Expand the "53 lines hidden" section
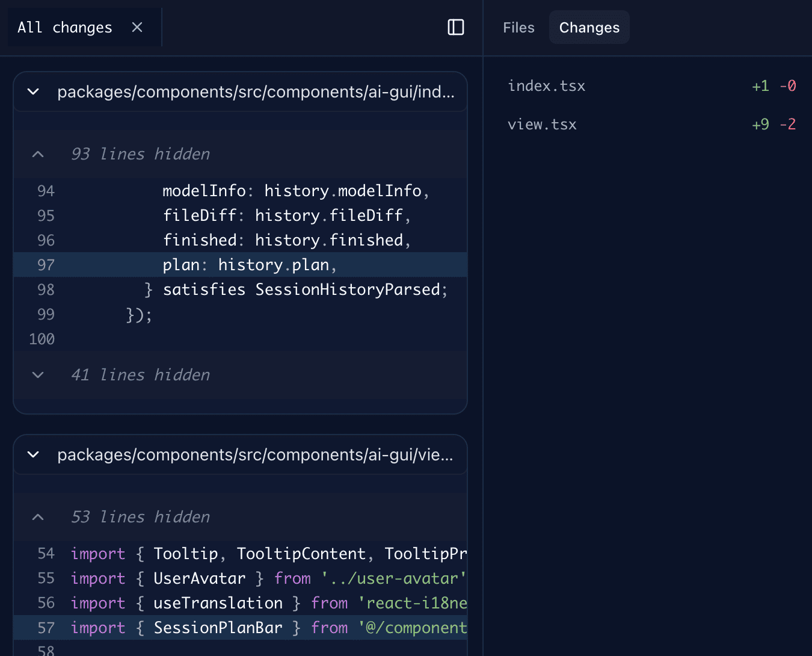 (x=140, y=516)
